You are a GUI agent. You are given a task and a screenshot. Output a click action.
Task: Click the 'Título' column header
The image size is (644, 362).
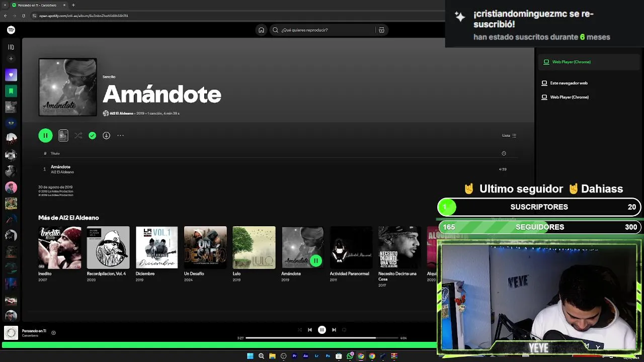click(x=55, y=153)
